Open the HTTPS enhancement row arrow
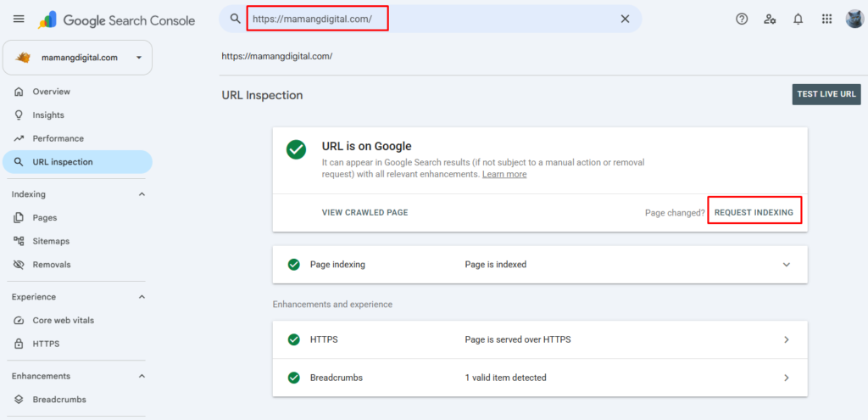The height and width of the screenshot is (420, 868). (787, 339)
